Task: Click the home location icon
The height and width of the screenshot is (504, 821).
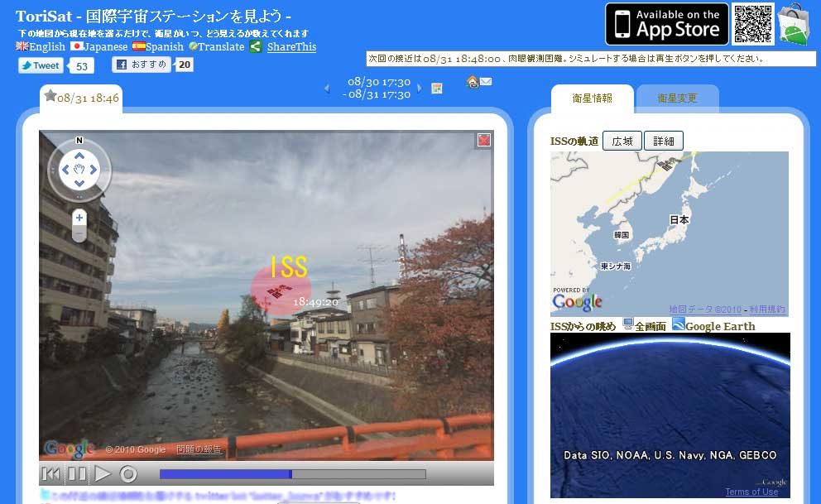Action: pos(473,82)
